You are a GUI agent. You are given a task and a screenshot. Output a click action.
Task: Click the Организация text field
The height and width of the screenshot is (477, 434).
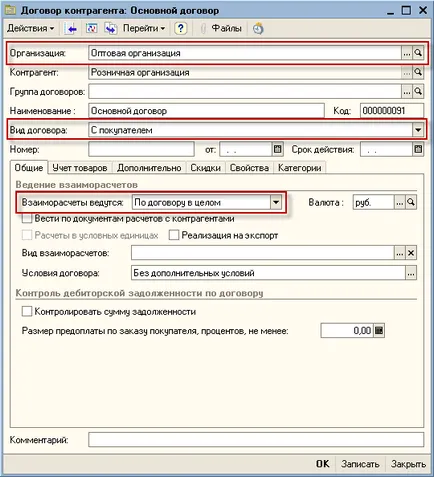tap(245, 53)
